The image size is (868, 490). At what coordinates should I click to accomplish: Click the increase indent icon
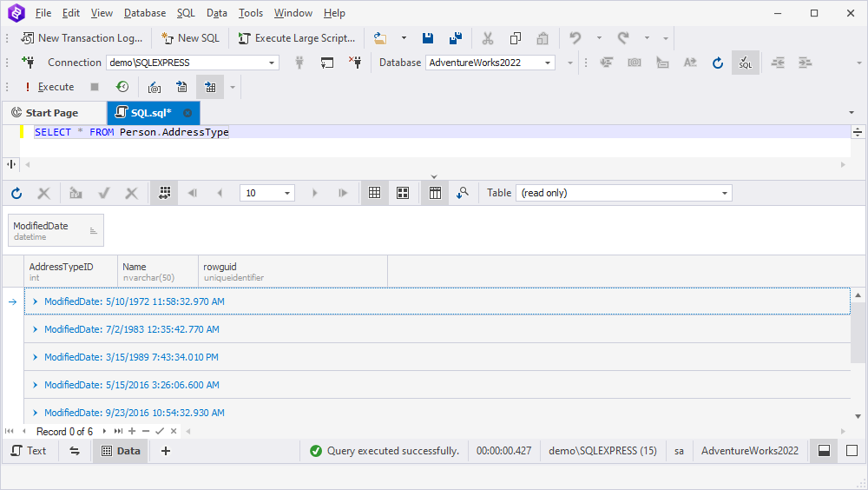click(x=805, y=63)
